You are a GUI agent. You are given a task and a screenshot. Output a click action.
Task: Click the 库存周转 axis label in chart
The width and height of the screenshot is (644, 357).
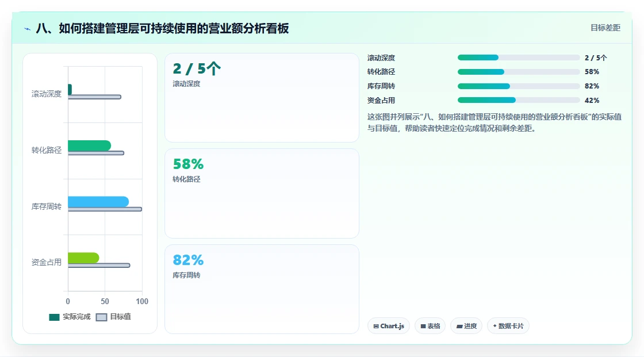47,206
